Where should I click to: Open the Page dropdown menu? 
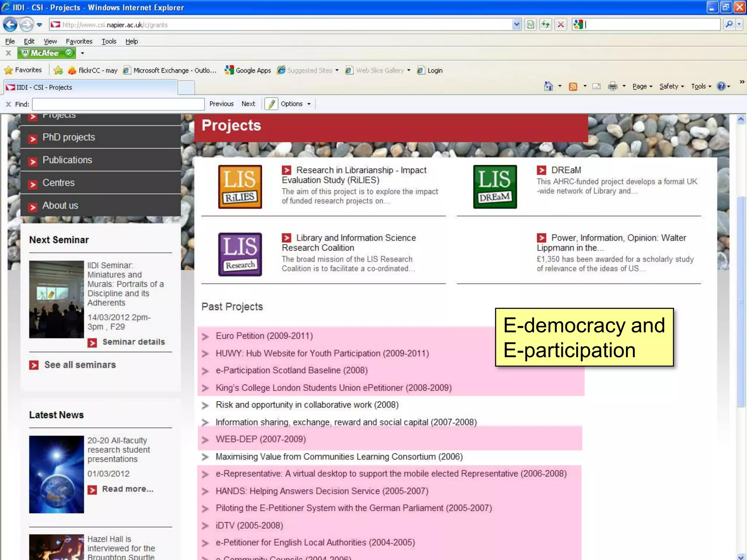tap(642, 86)
